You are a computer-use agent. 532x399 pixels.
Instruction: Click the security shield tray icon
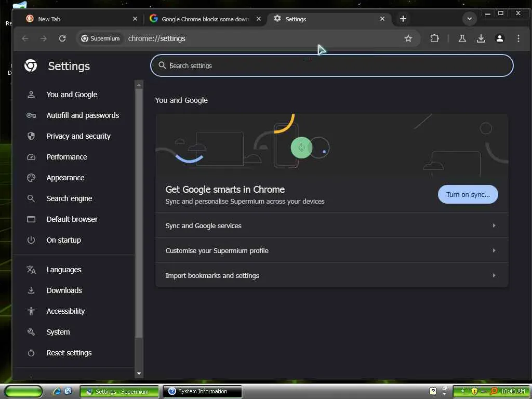[x=474, y=391]
